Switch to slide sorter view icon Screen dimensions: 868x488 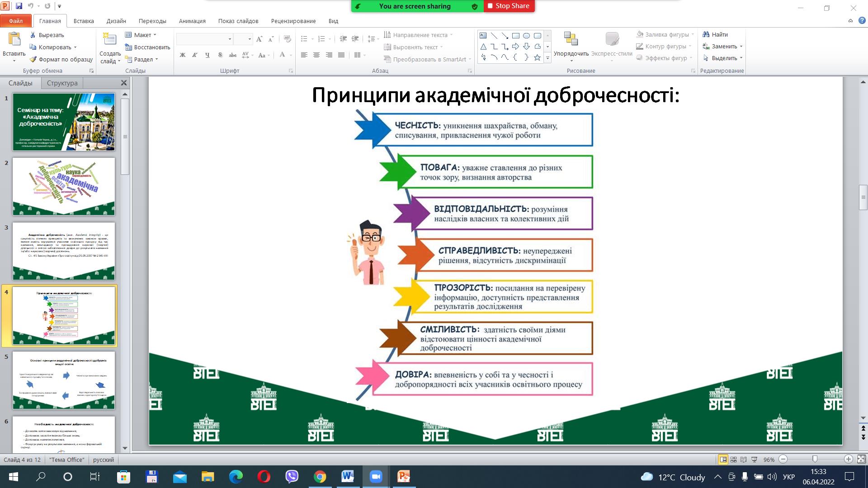[734, 460]
